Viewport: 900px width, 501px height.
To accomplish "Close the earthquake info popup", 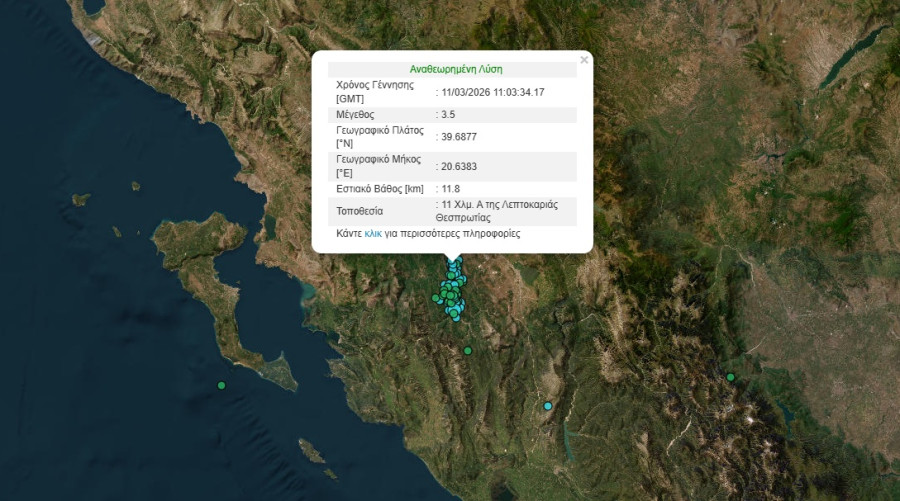I will (584, 60).
